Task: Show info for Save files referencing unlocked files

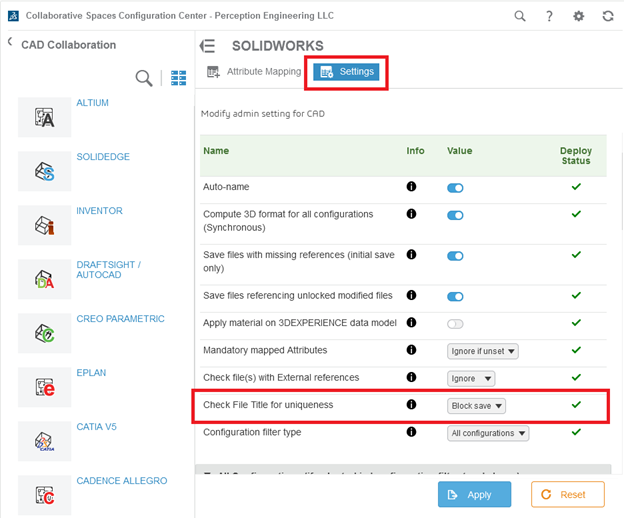Action: click(x=411, y=295)
